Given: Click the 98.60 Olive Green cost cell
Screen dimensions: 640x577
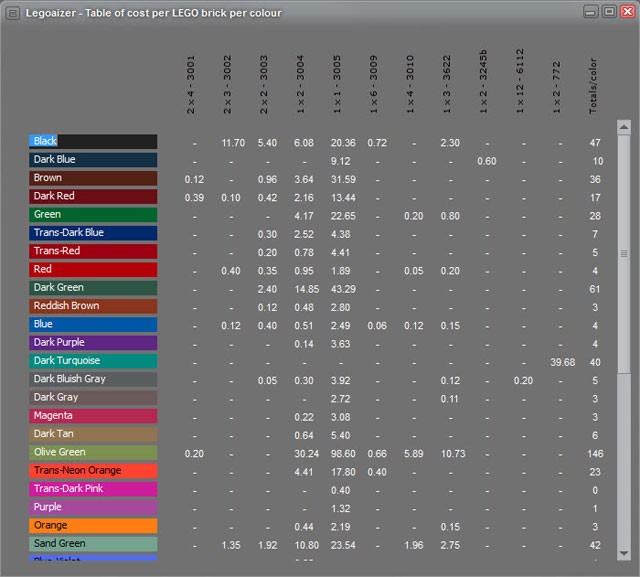Looking at the screenshot, I should [x=342, y=453].
